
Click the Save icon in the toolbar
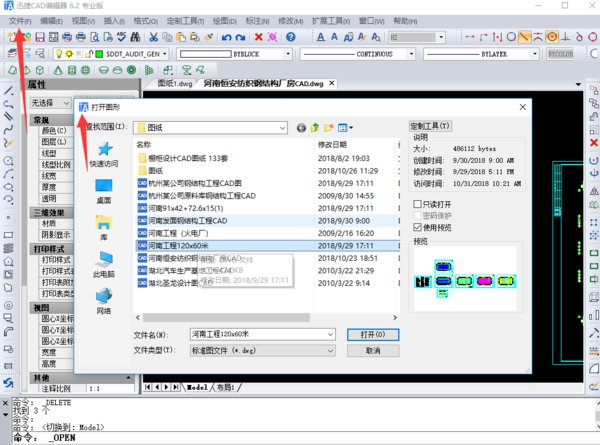click(40, 37)
